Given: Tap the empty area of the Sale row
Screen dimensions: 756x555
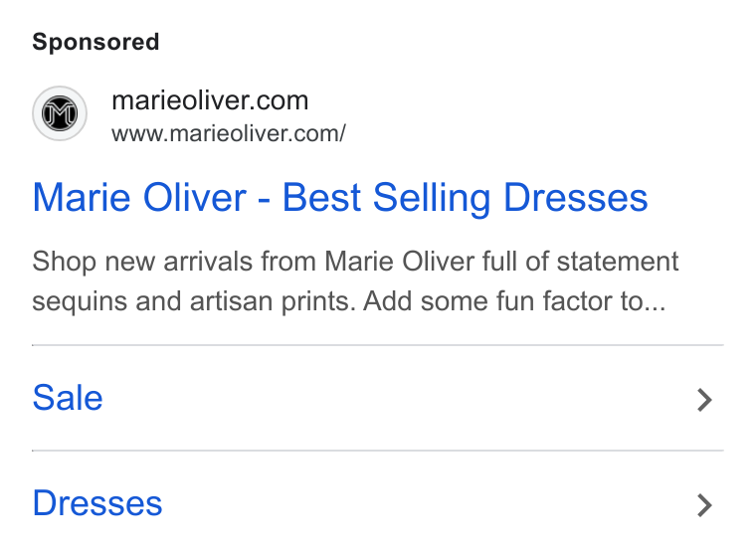Looking at the screenshot, I should (x=400, y=399).
